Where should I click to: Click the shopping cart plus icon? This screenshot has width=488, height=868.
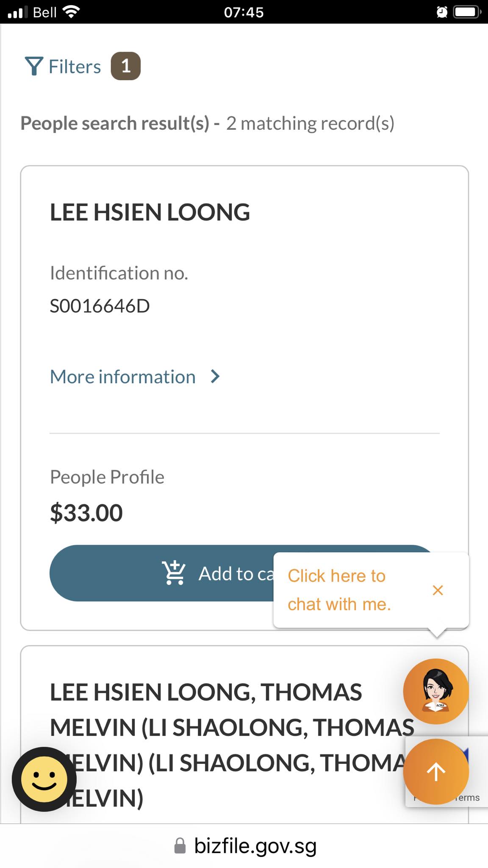coord(174,573)
